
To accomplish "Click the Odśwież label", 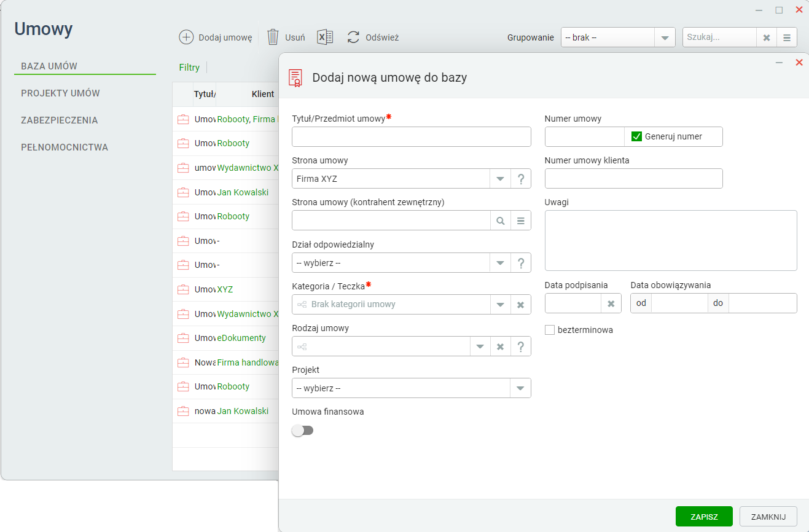I will coord(382,37).
